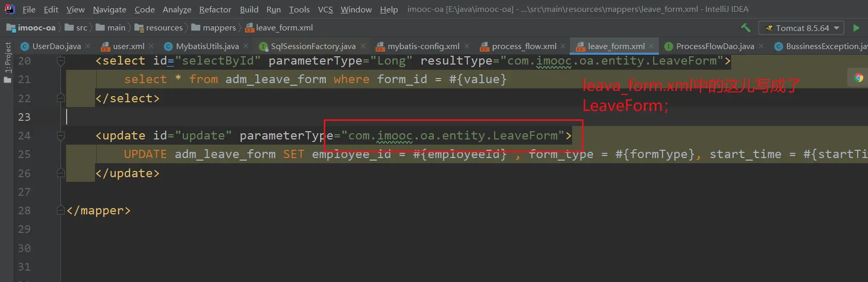Open the Edit menu
Screen dimensions: 868x282
(51, 9)
